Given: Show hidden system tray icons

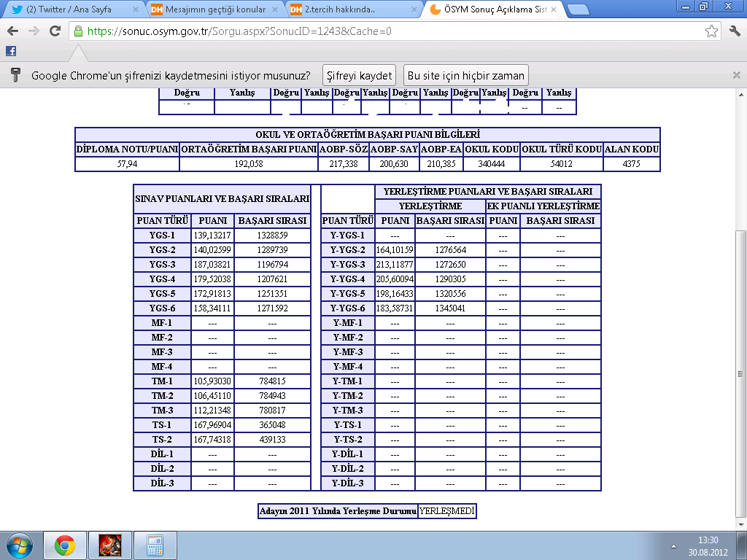Looking at the screenshot, I should pyautogui.click(x=673, y=546).
